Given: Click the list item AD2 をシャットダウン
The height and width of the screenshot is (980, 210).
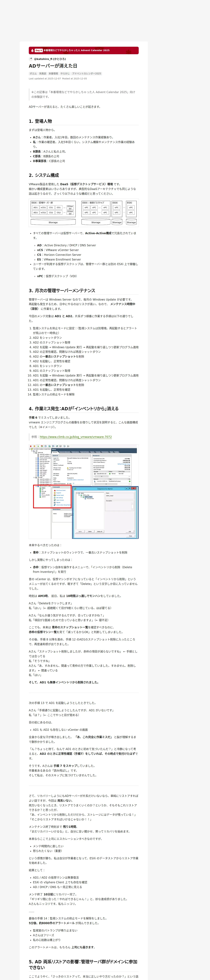Looking at the screenshot, I should pyautogui.click(x=47, y=337).
